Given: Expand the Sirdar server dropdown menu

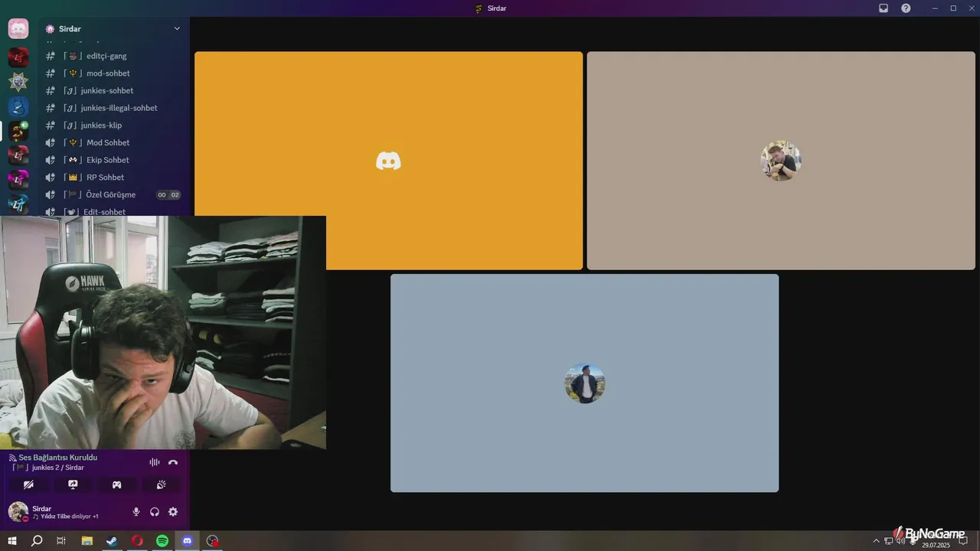Looking at the screenshot, I should tap(177, 29).
